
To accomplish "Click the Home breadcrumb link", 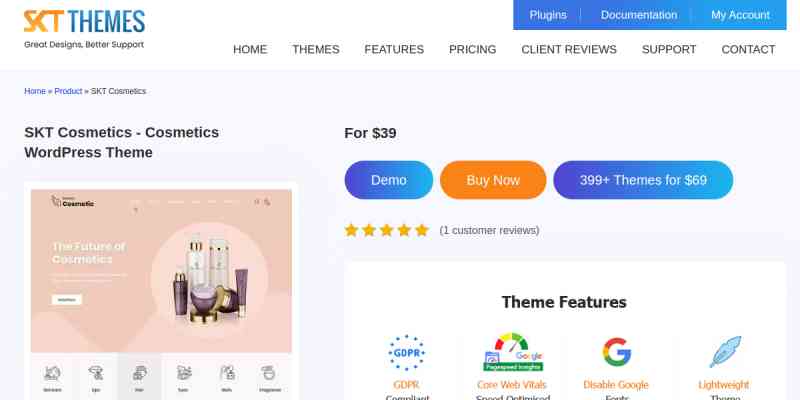I will pyautogui.click(x=35, y=91).
